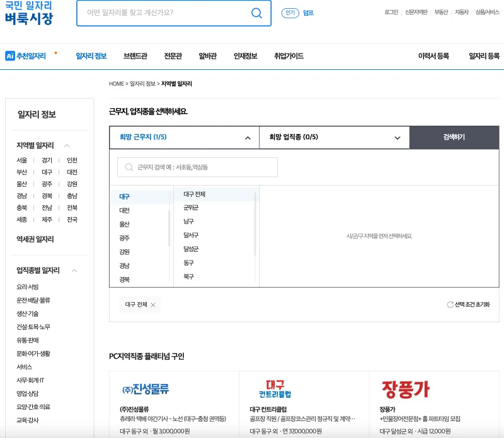Select 달성군 district option
Screen dimensions: 504x438
coord(191,249)
